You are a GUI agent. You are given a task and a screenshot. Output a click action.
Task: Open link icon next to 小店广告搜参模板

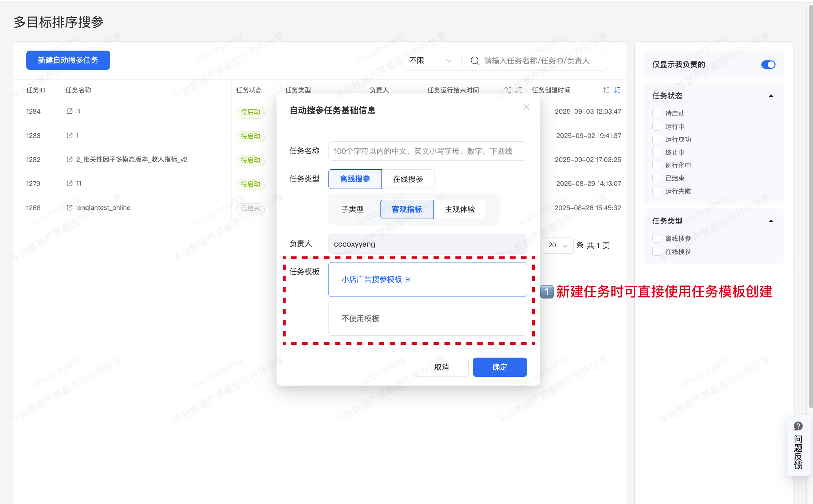(409, 279)
